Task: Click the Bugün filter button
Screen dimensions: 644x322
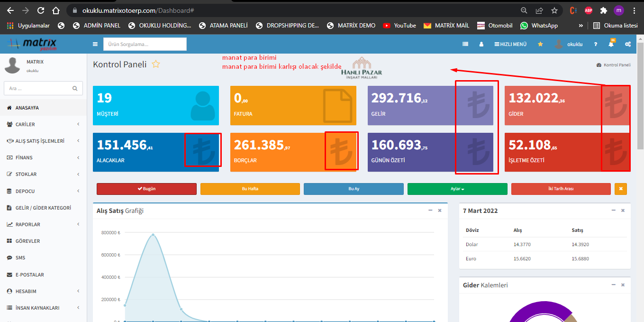Action: [x=146, y=189]
